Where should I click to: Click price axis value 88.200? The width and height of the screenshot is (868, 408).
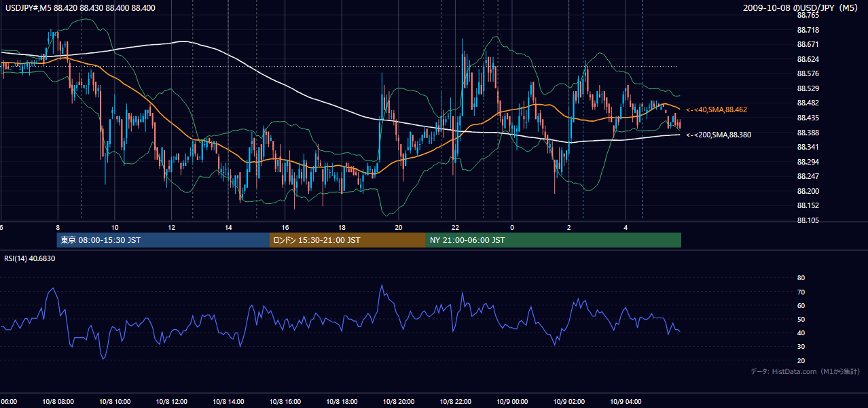[x=808, y=191]
